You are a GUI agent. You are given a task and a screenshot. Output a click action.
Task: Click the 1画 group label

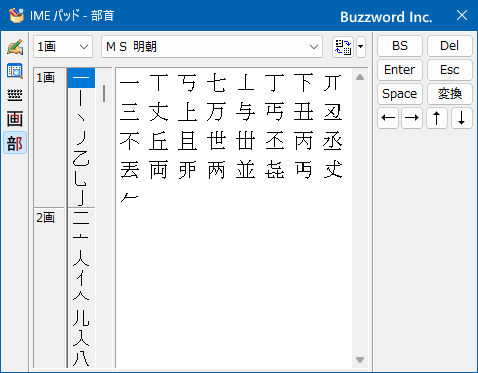[x=46, y=78]
